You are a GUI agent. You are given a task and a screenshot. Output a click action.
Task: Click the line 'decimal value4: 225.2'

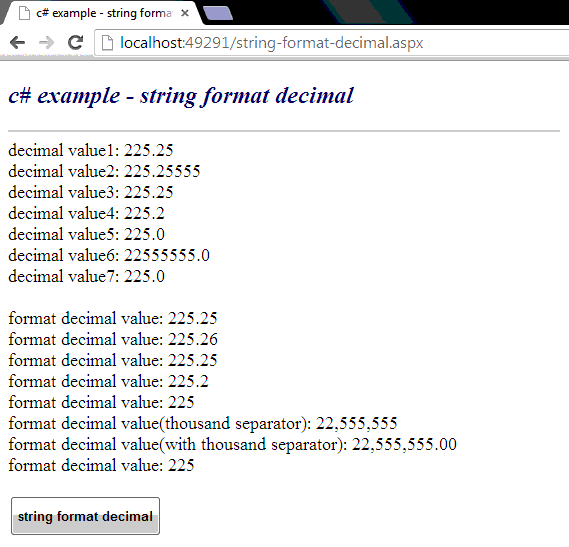tap(86, 213)
